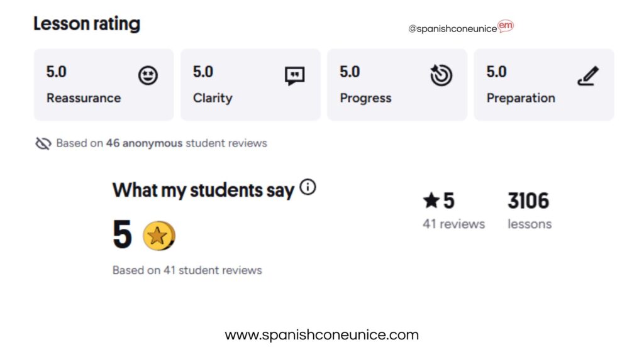The width and height of the screenshot is (644, 362).
Task: Click the eye-slash anonymous reviews icon
Action: click(x=42, y=143)
